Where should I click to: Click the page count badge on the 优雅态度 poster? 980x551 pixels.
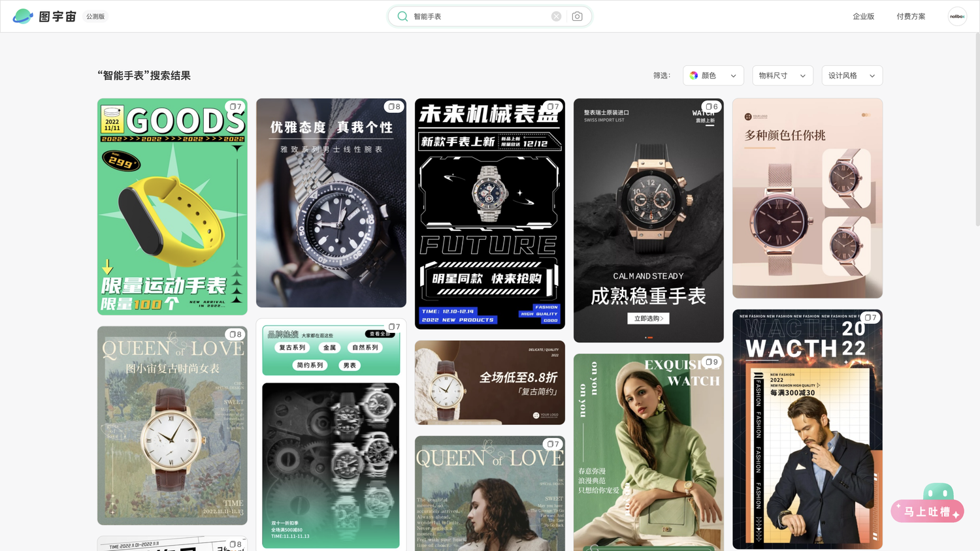pyautogui.click(x=394, y=106)
